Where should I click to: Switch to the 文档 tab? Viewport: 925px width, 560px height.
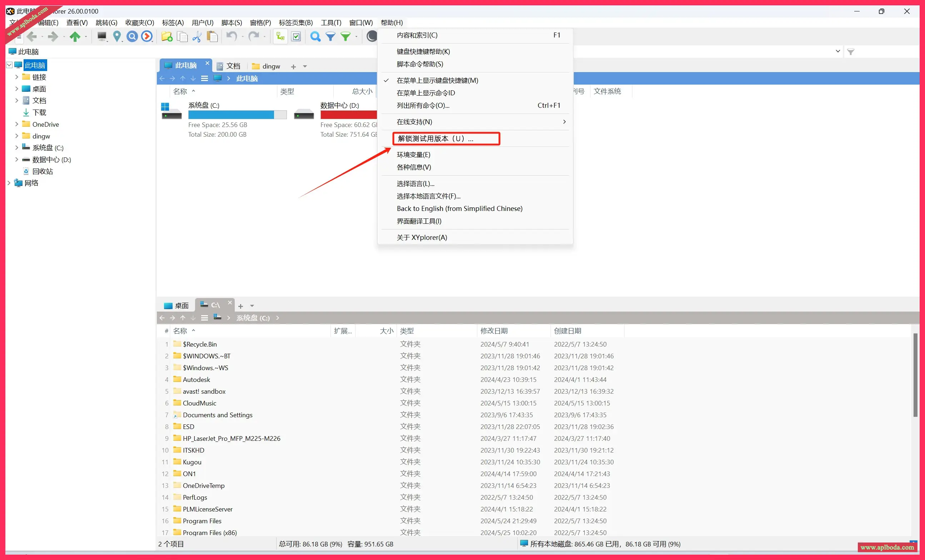229,66
